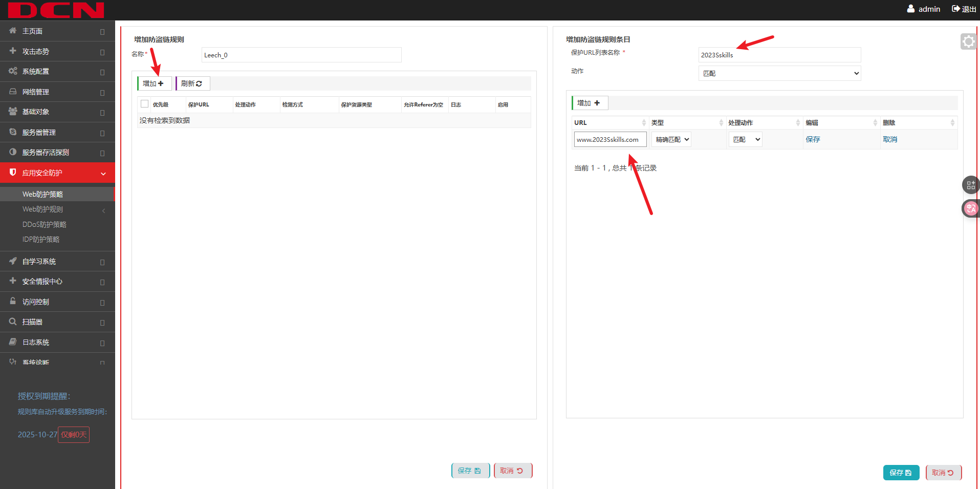Click the plus icon beside 安全情报中心

click(13, 281)
